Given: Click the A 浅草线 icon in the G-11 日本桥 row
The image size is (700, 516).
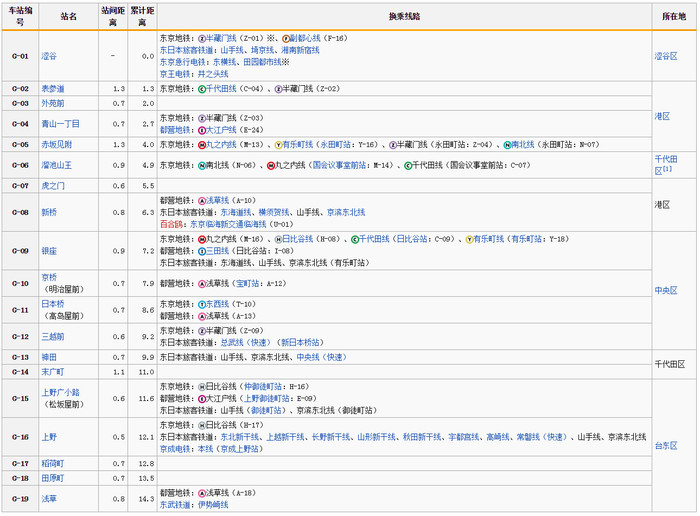Looking at the screenshot, I should click(202, 316).
